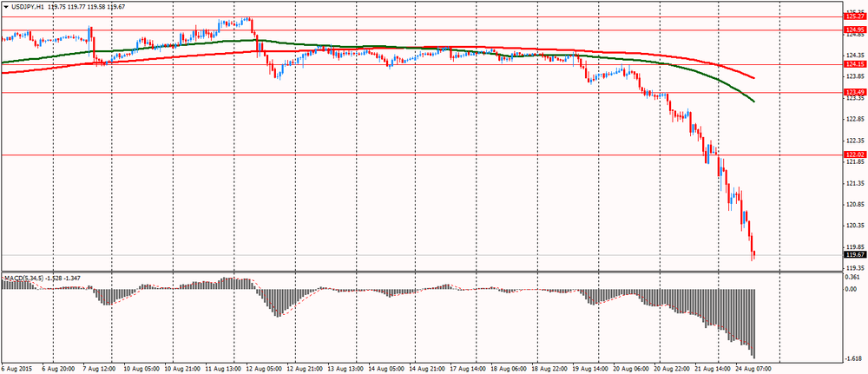Image resolution: width=868 pixels, height=374 pixels.
Task: Click the 0.361 MACD scale value
Action: click(853, 278)
